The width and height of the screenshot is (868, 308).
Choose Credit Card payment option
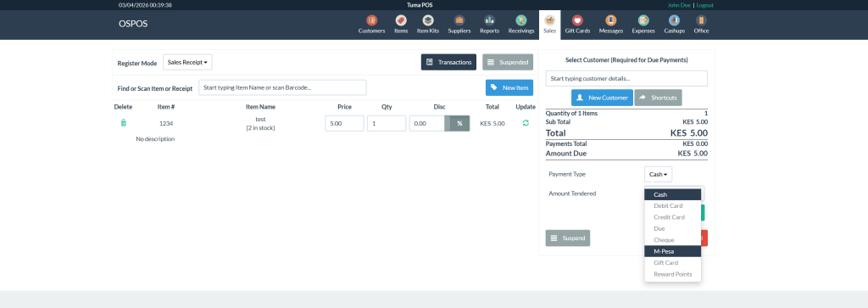click(672, 217)
